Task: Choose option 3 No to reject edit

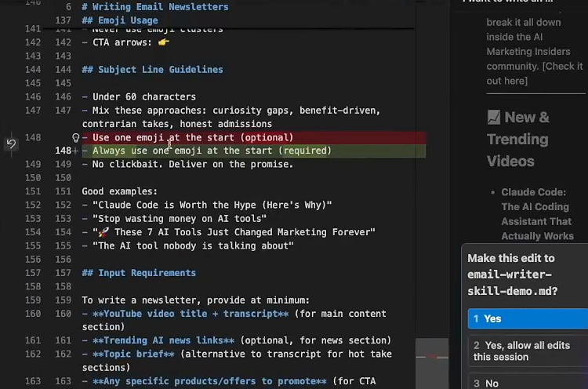Action: [528, 383]
